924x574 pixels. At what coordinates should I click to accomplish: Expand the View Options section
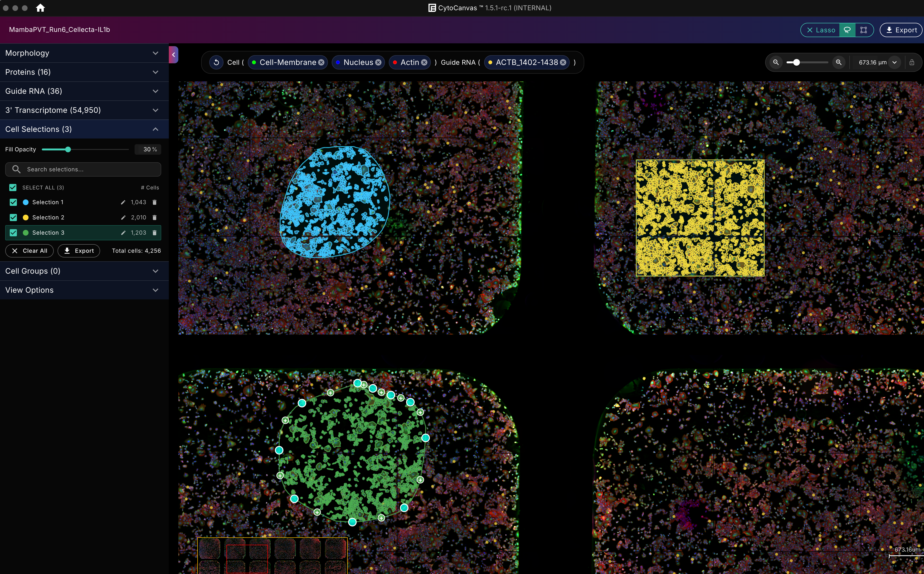coord(84,290)
